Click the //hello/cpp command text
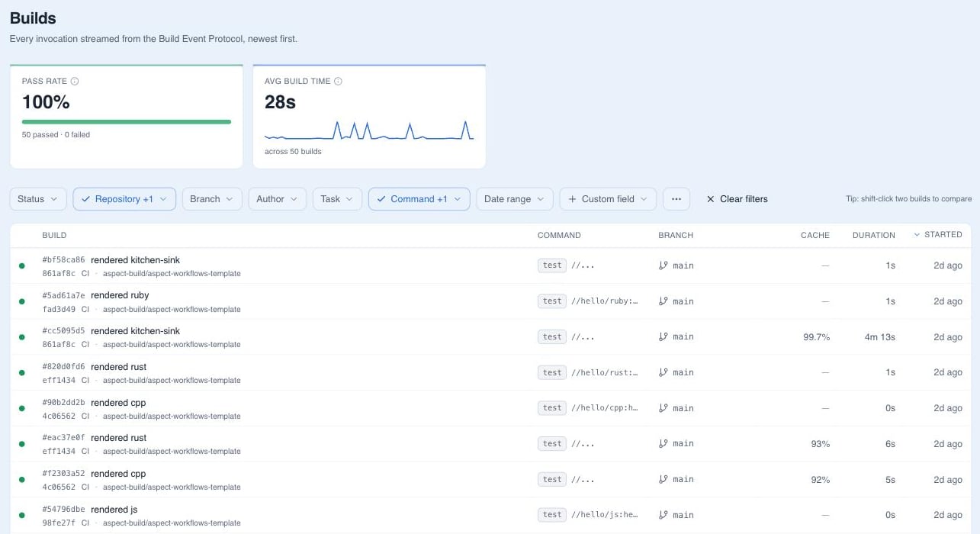980x534 pixels. click(x=605, y=408)
